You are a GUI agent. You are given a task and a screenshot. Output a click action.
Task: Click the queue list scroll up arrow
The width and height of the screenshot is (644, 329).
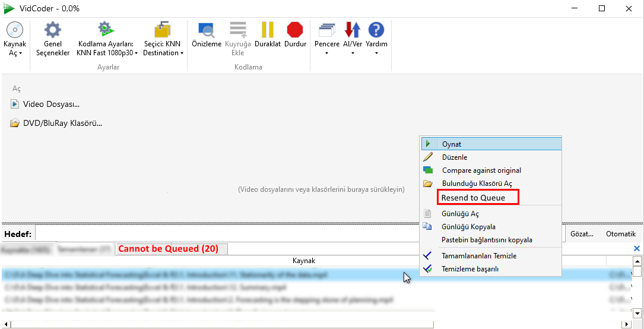point(637,261)
